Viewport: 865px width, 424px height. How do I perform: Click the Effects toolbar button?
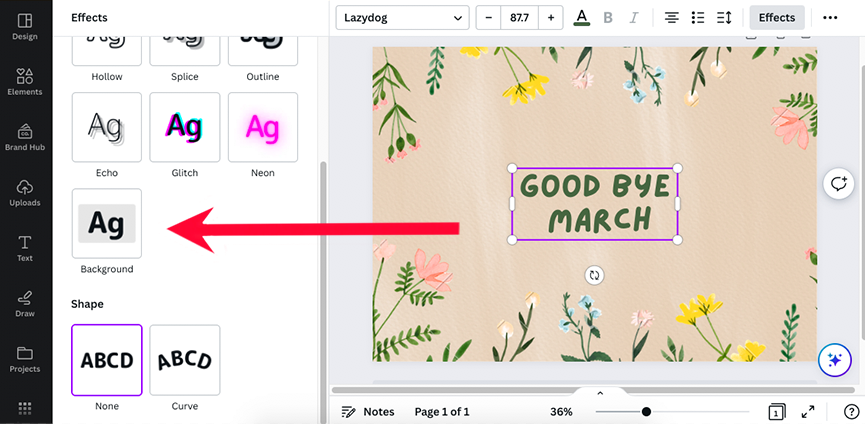pyautogui.click(x=777, y=18)
